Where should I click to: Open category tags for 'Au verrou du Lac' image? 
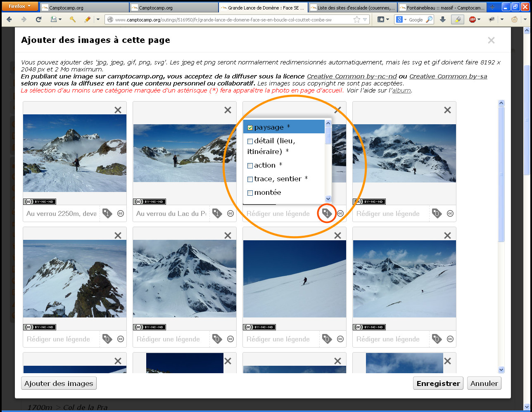pos(217,213)
